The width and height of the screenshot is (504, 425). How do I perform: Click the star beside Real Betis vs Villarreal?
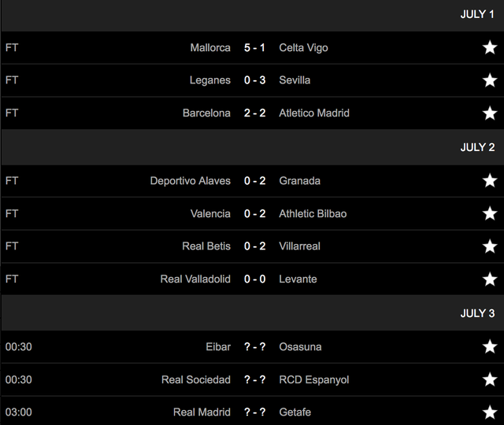click(x=490, y=246)
